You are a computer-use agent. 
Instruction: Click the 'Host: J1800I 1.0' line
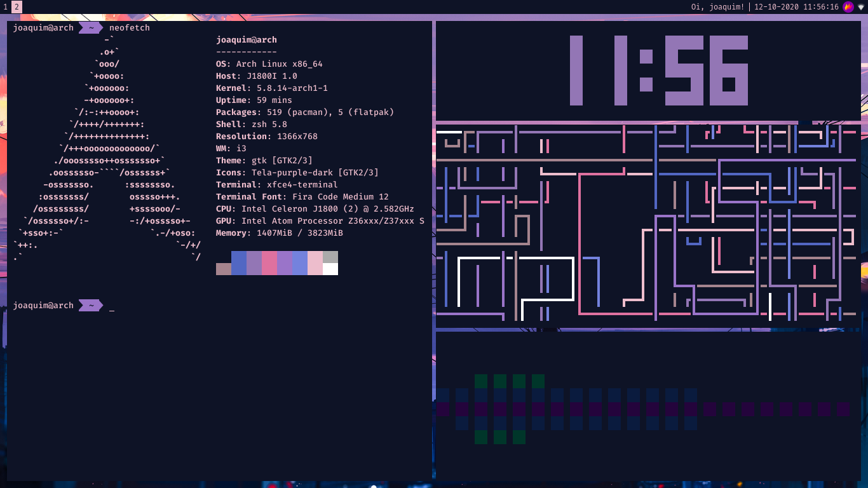(257, 76)
